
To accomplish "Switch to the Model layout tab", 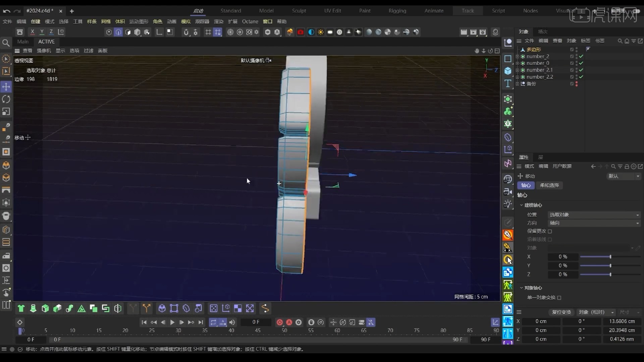I will click(x=266, y=11).
